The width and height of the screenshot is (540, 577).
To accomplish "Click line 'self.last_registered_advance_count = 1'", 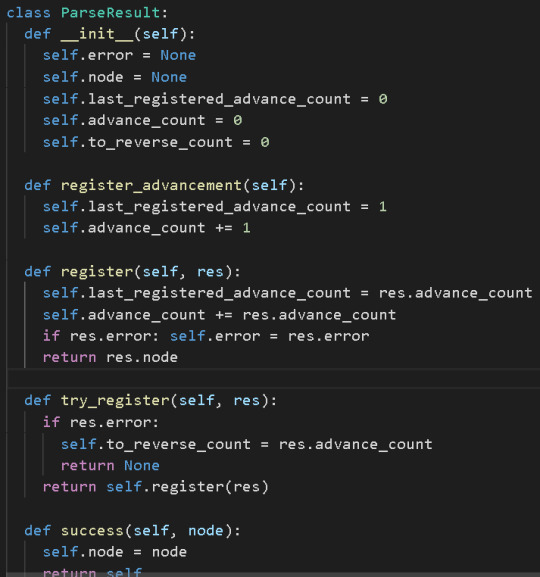I will tap(215, 206).
